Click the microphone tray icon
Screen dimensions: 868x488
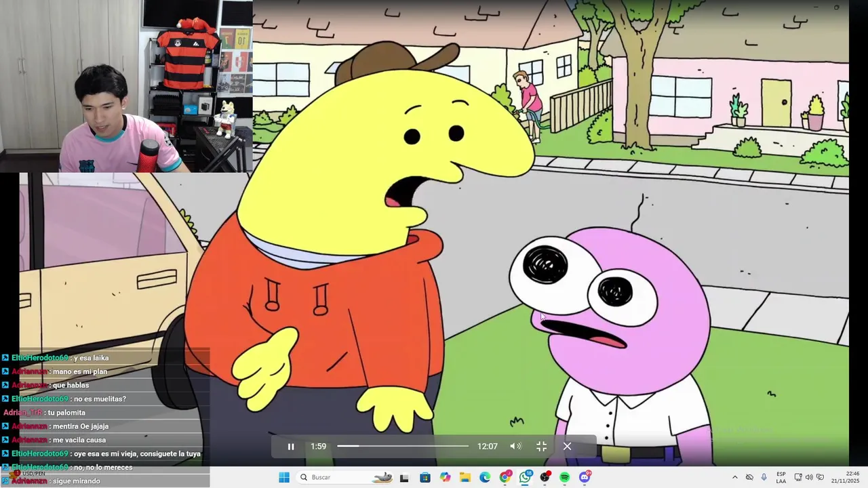tap(764, 477)
